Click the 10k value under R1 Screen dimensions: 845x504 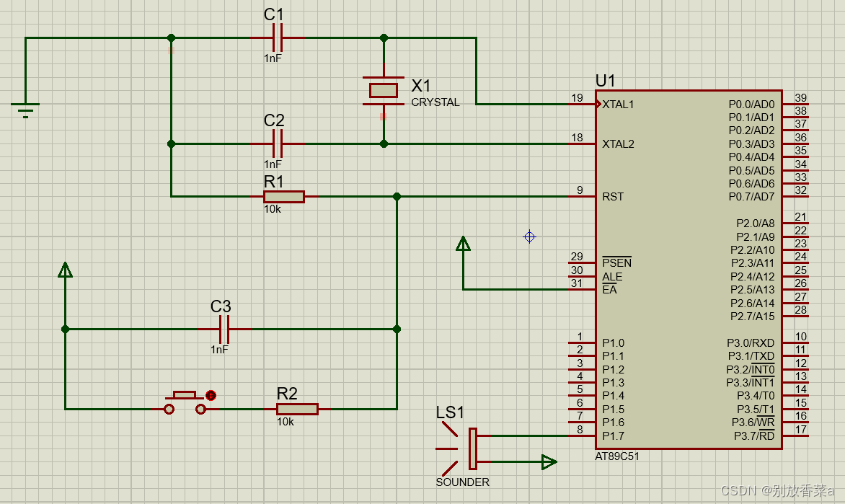click(x=272, y=208)
